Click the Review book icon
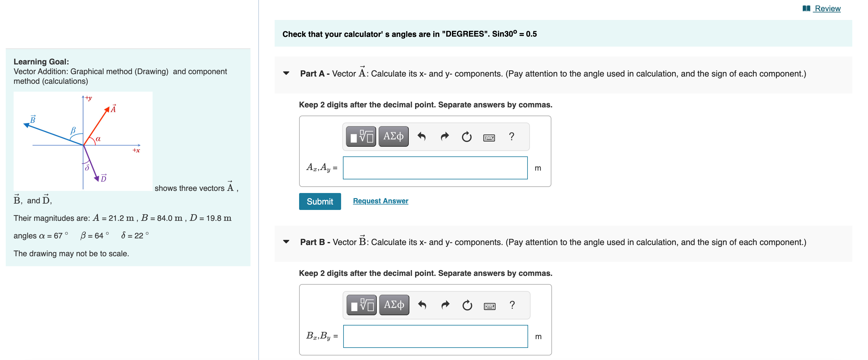Screen dimensions: 868x360 806,8
